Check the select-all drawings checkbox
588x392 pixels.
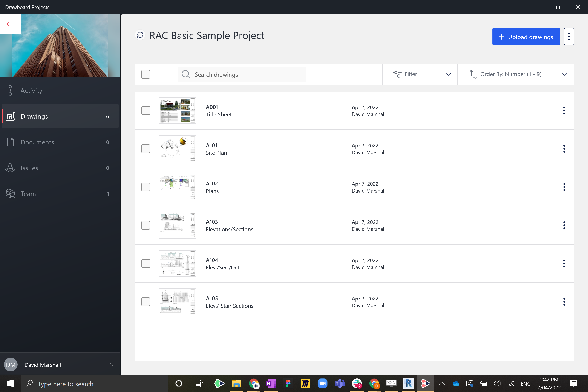145,75
